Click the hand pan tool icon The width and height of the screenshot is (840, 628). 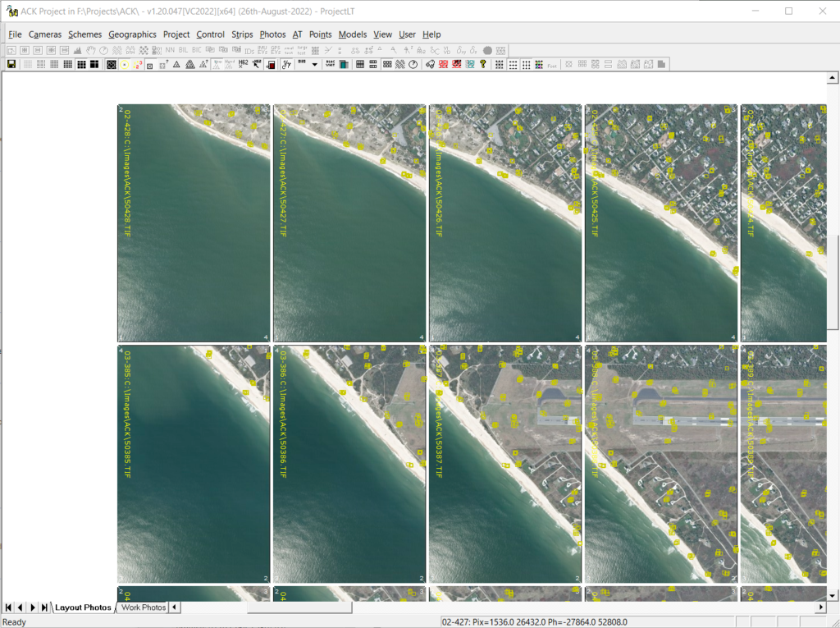pos(90,50)
